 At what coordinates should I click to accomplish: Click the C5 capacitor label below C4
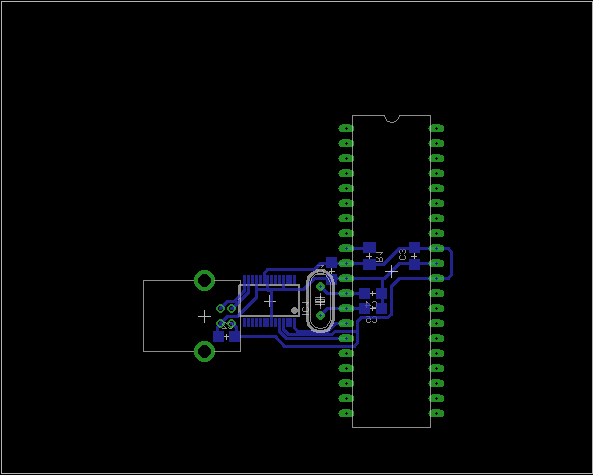tap(371, 320)
